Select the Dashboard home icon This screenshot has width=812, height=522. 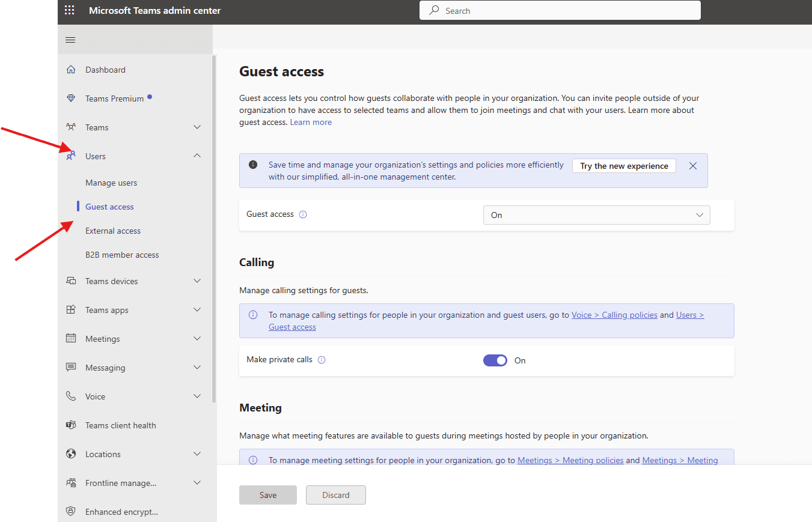70,69
